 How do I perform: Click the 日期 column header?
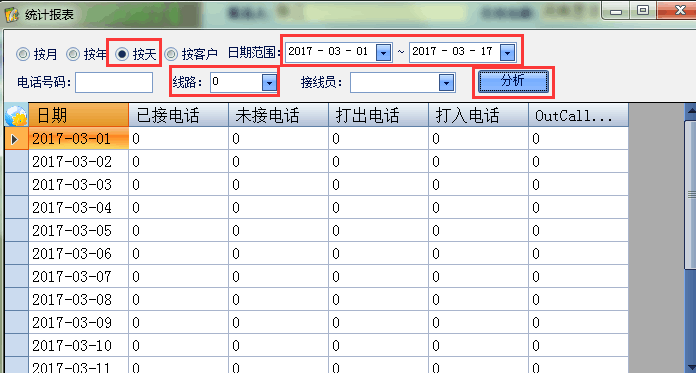pos(79,115)
